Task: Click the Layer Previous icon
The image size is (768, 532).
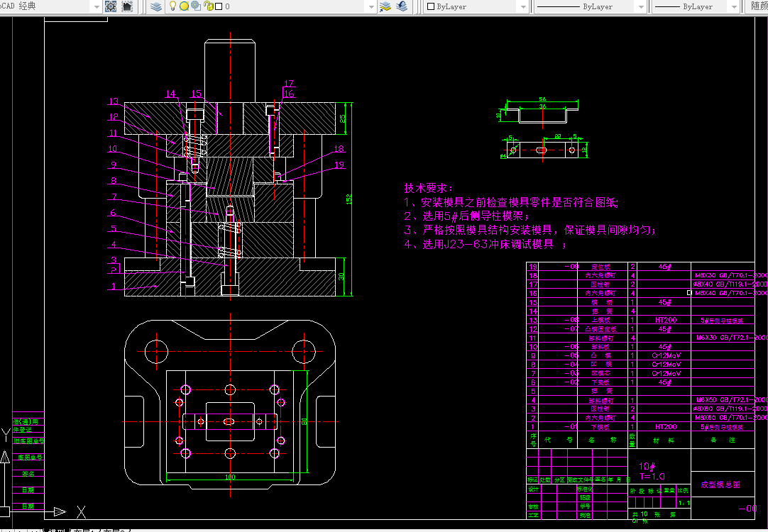Action: click(402, 6)
